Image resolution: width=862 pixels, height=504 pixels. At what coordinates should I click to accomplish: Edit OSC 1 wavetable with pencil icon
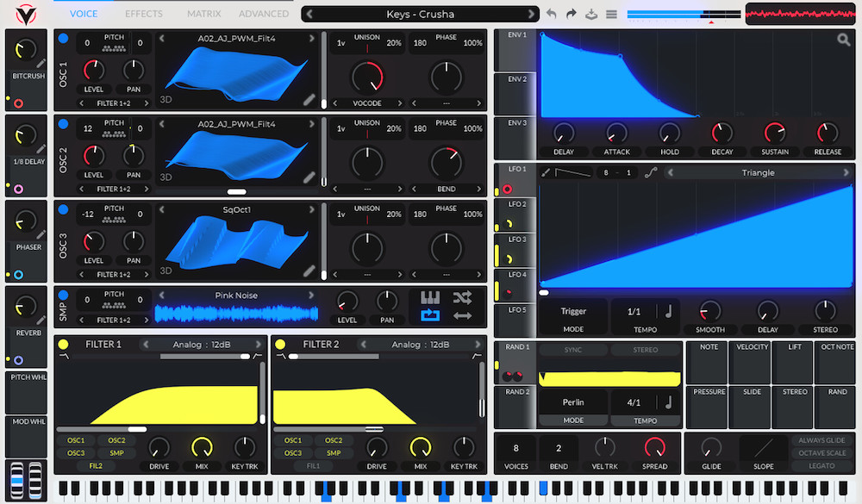click(x=309, y=99)
